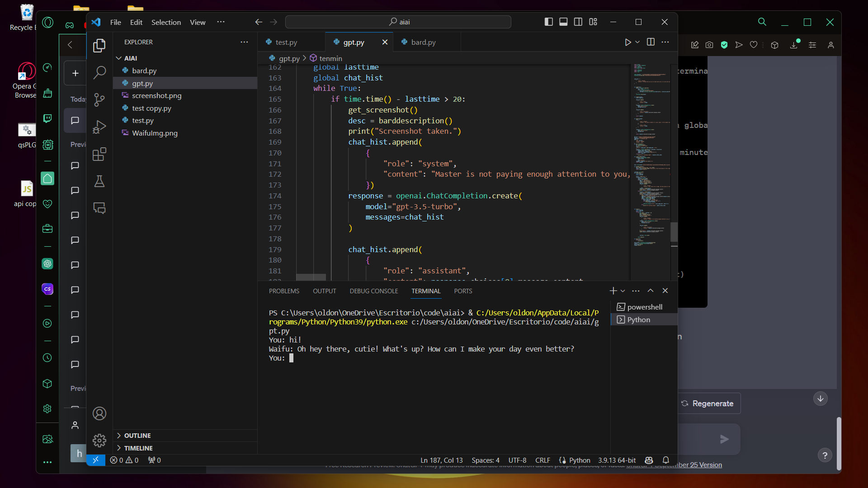Toggle primary side bar visibility
Image resolution: width=868 pixels, height=488 pixels.
(x=548, y=22)
